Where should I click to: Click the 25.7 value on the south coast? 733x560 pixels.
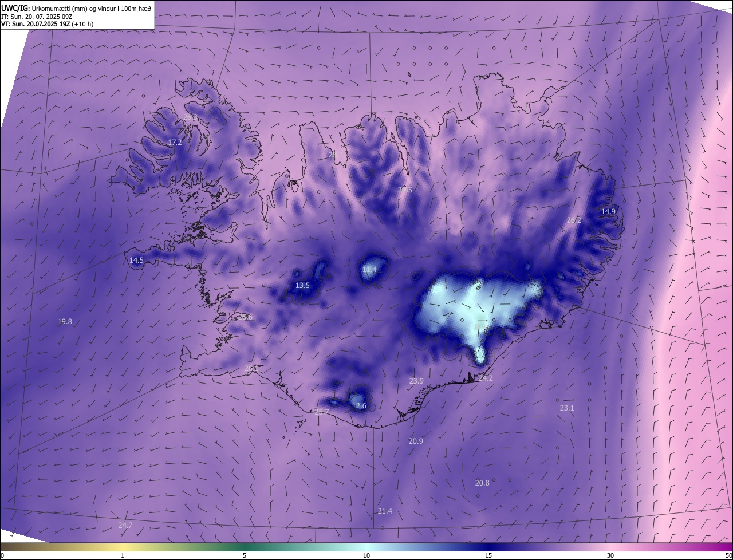pos(322,412)
